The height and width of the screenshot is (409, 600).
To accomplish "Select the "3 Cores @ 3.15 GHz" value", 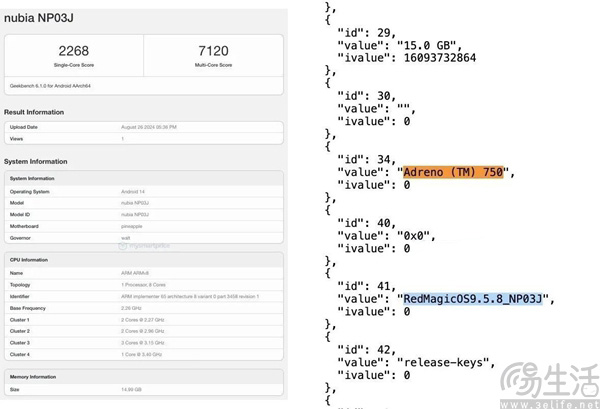I will point(143,343).
